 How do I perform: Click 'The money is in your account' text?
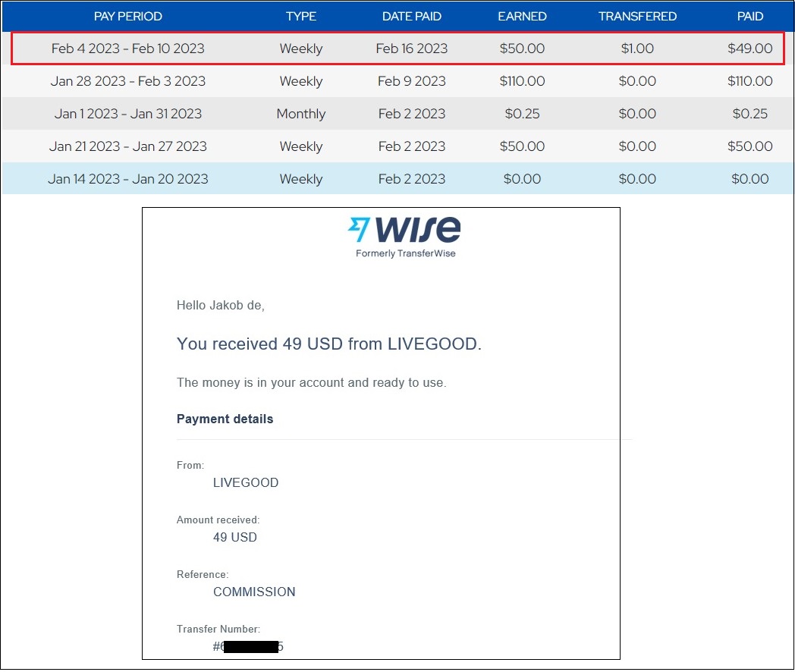pyautogui.click(x=311, y=382)
